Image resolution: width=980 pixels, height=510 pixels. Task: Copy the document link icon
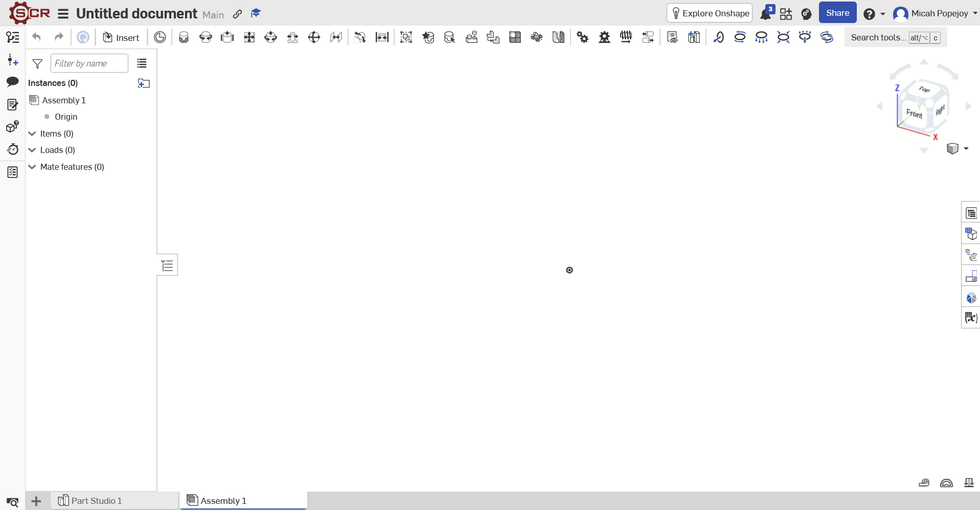238,14
